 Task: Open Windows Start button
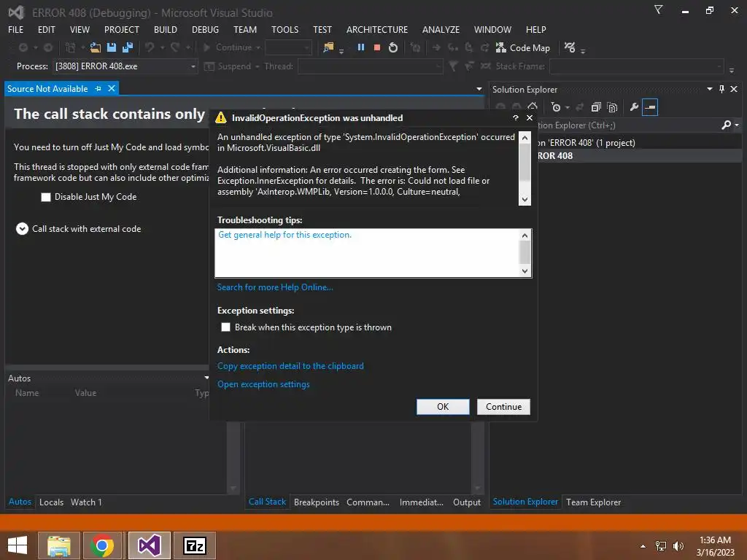click(18, 545)
